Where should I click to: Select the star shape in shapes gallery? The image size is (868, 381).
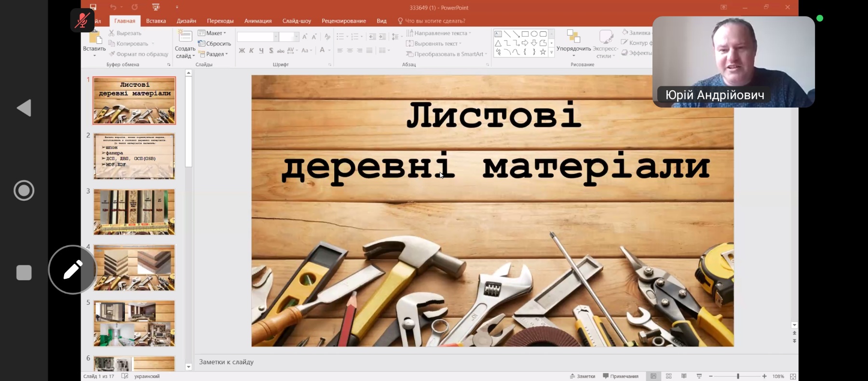click(543, 52)
